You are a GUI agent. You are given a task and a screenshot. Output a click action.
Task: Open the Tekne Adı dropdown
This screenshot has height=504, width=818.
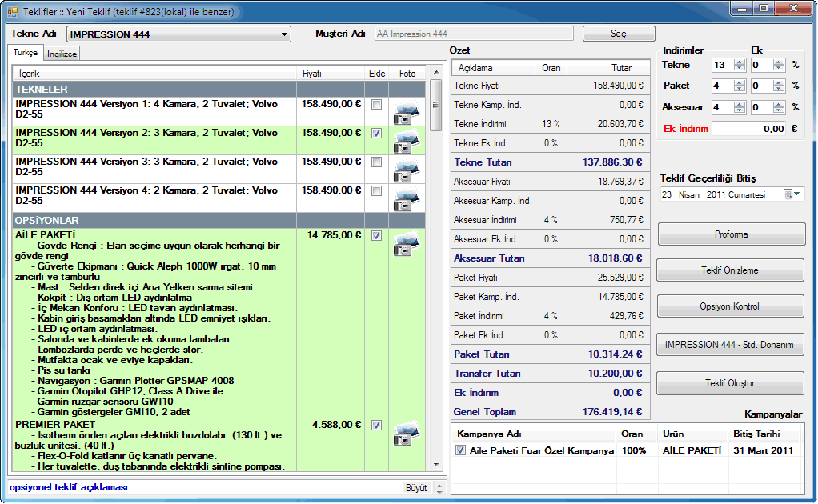click(285, 34)
